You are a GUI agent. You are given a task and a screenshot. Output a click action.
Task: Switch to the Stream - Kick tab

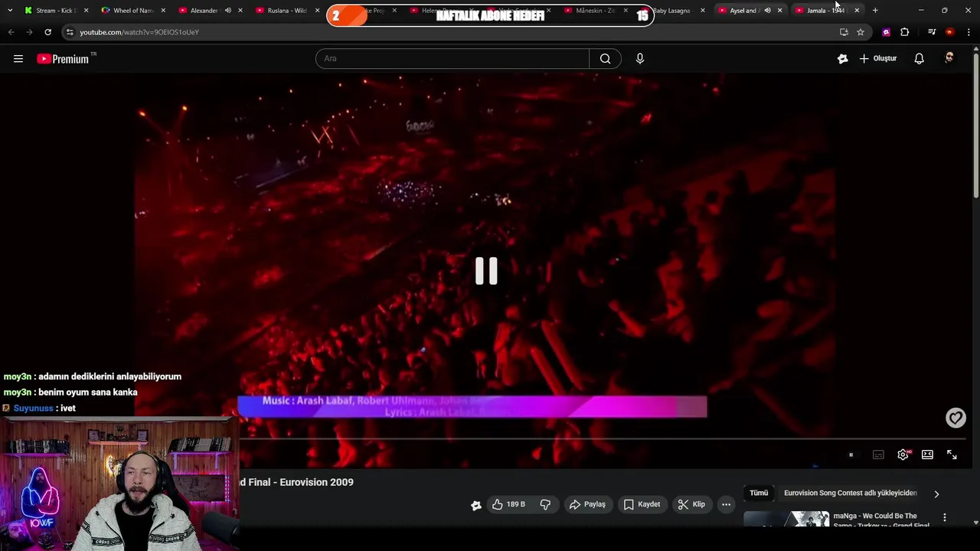pos(56,10)
